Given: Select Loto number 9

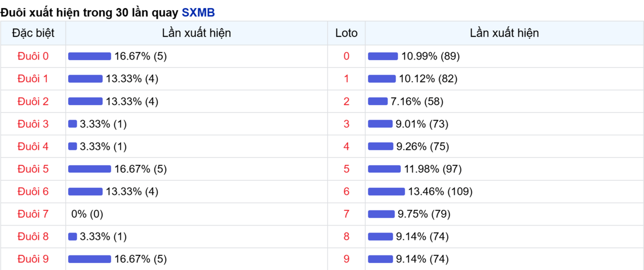Looking at the screenshot, I should coord(346,259).
